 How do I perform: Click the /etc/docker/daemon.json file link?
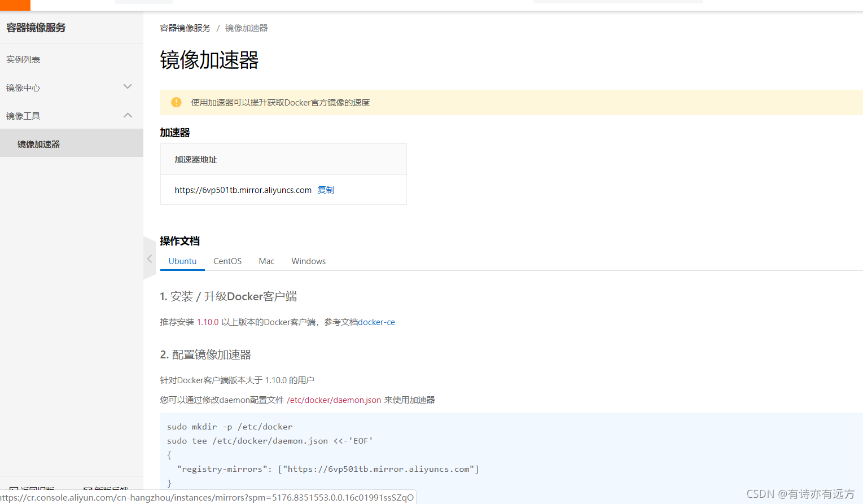(334, 400)
